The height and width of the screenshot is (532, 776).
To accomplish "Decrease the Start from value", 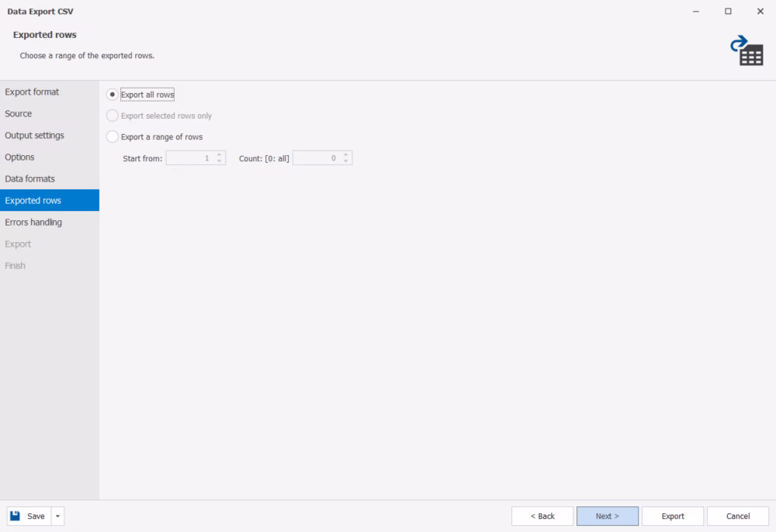I will pyautogui.click(x=220, y=161).
